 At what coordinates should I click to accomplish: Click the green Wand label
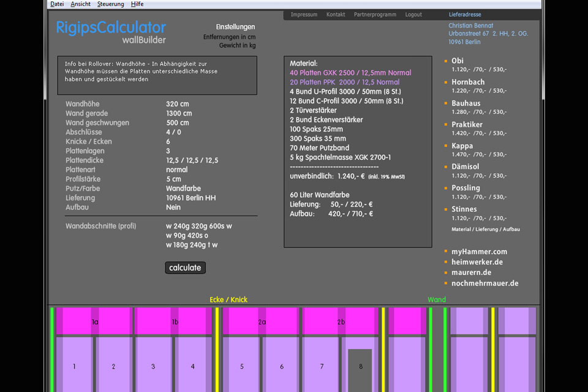tap(437, 300)
